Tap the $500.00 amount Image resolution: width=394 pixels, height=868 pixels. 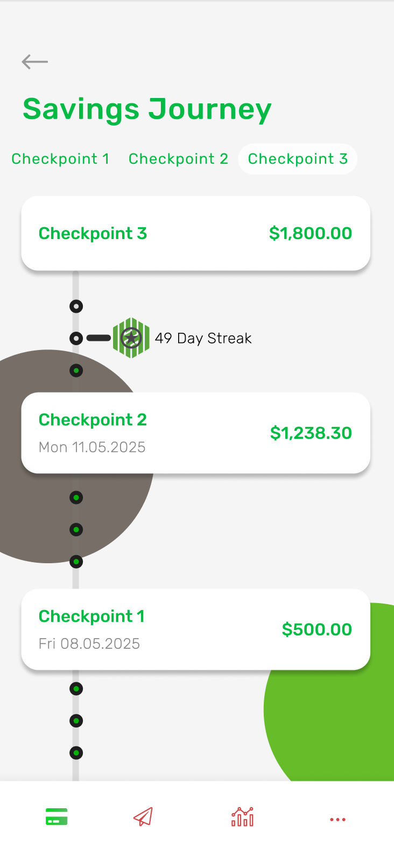pyautogui.click(x=317, y=629)
